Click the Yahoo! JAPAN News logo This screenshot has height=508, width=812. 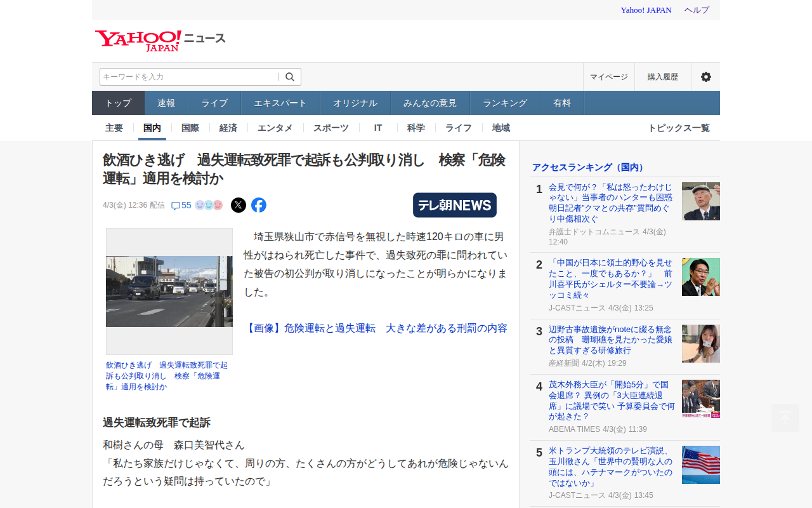click(160, 40)
